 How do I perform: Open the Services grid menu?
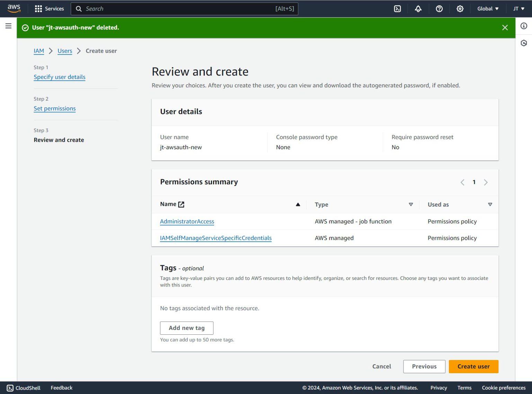coord(49,9)
